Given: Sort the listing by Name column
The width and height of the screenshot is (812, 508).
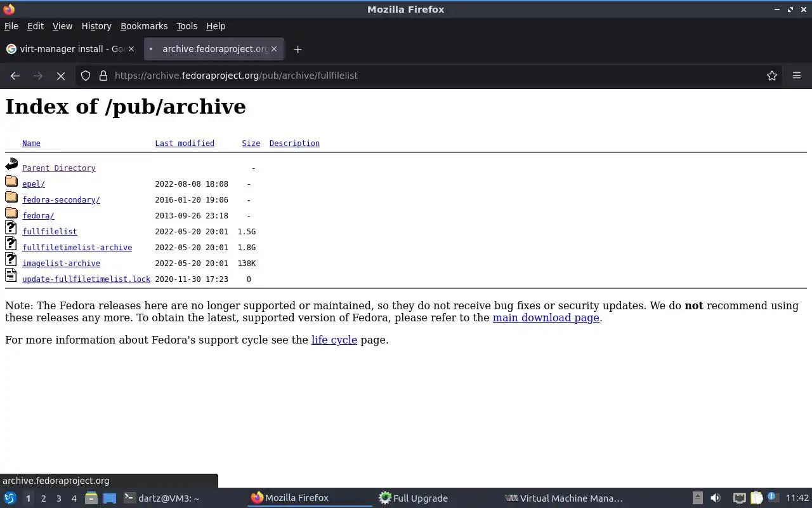Looking at the screenshot, I should 31,144.
